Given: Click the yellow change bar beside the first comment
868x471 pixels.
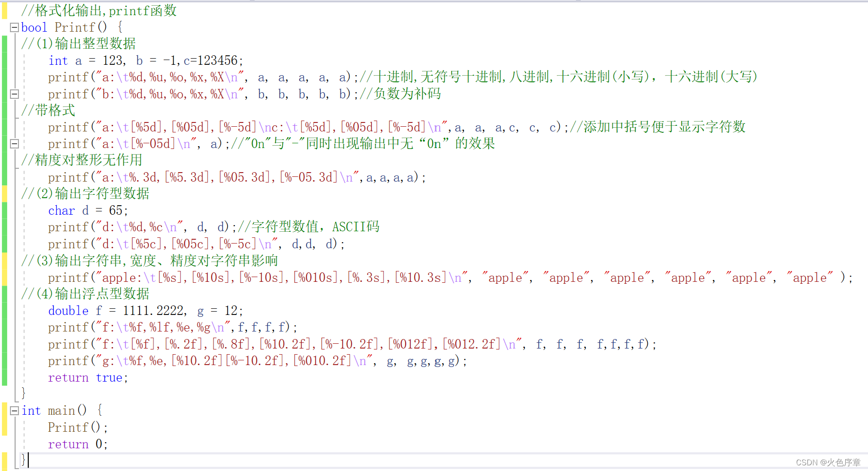Looking at the screenshot, I should [5, 10].
